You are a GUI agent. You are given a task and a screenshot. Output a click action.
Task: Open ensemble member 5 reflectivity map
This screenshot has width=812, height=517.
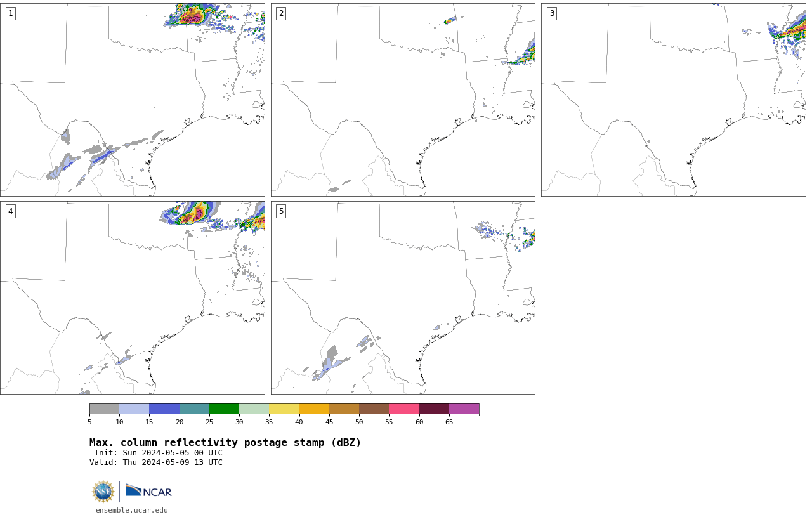click(x=403, y=298)
